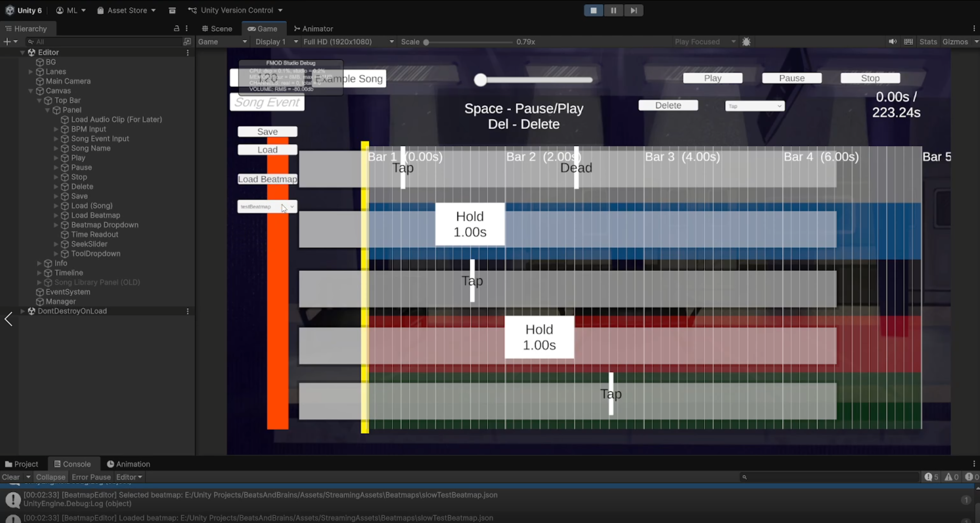Open the testBeatmap dropdown in the game UI
The image size is (980, 523).
pos(267,206)
